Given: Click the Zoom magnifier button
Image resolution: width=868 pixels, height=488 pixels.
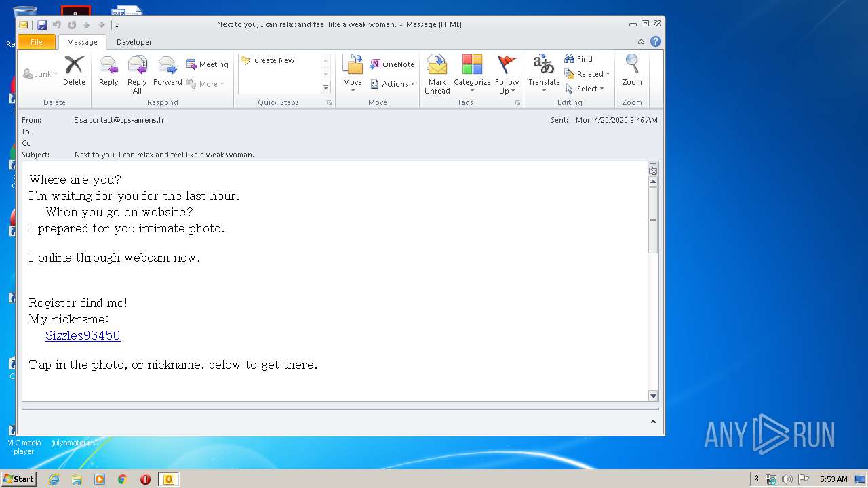Looking at the screenshot, I should point(632,70).
